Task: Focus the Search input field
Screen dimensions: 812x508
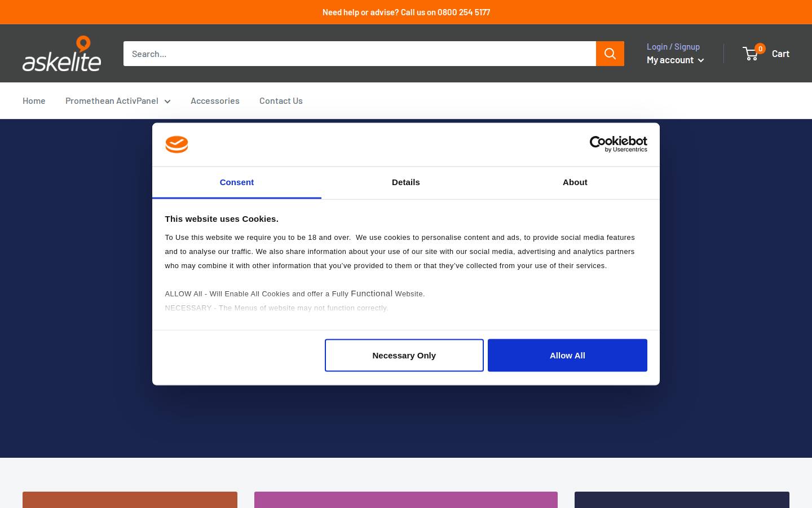Action: pos(360,54)
